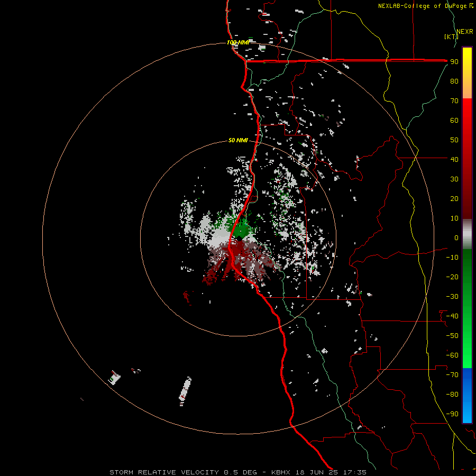Click the 20 knot label on the scale
The width and height of the screenshot is (476, 476).
click(x=454, y=198)
